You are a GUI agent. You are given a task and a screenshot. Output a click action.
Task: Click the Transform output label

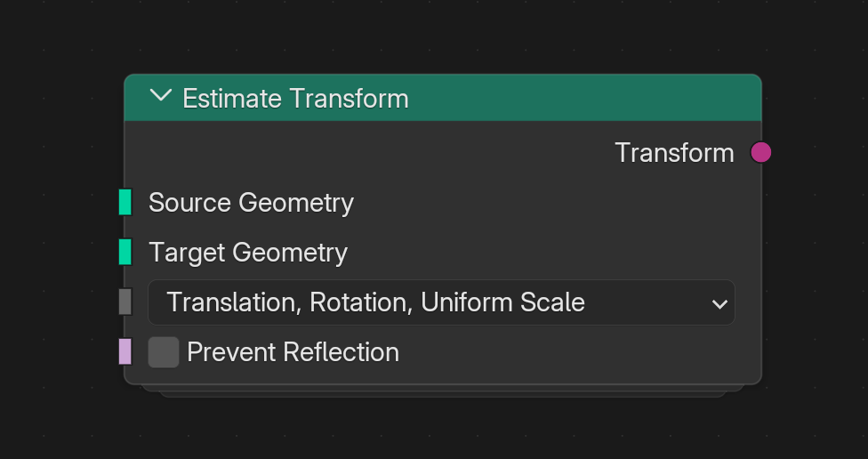point(674,153)
